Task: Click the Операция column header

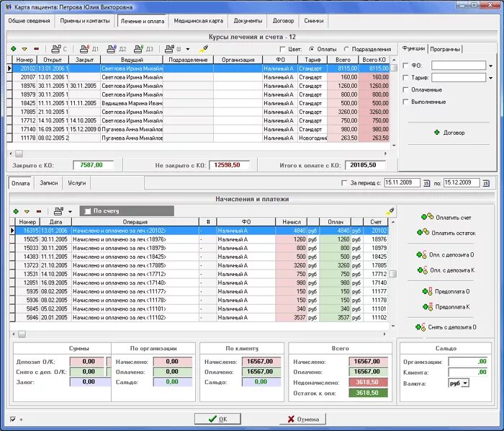Action: point(135,222)
